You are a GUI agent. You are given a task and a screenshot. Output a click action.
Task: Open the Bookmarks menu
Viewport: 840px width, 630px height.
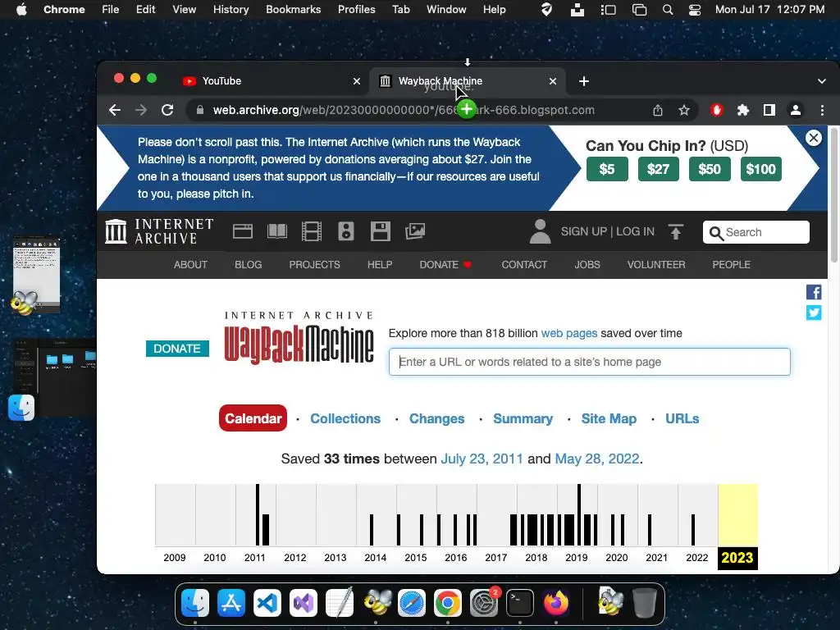293,9
